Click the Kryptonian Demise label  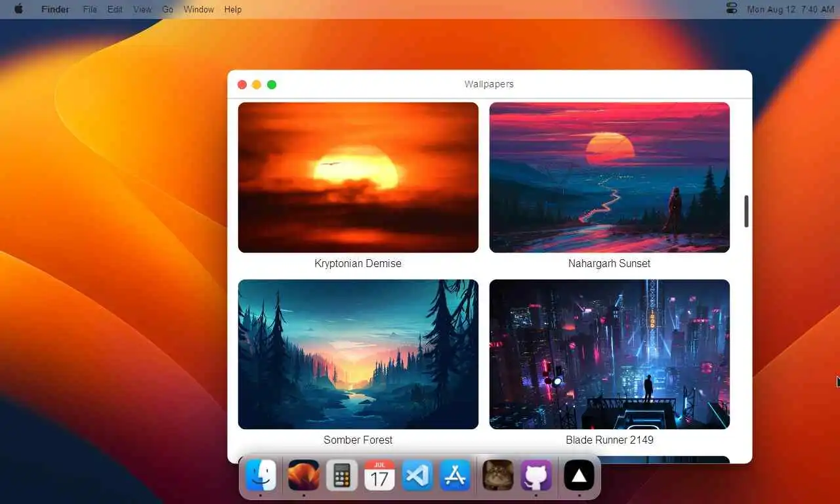[358, 263]
